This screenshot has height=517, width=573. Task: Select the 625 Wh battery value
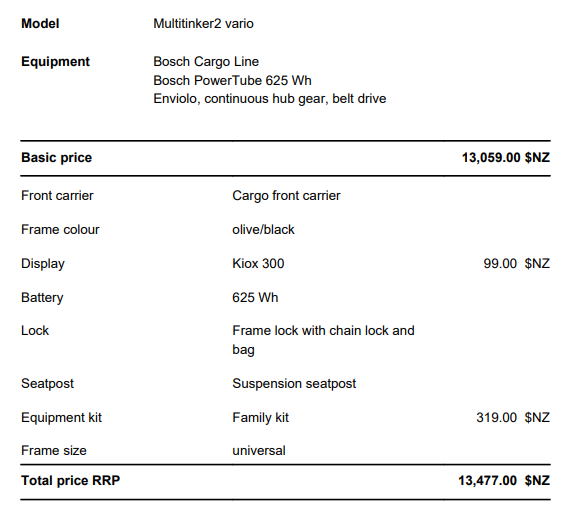pos(255,297)
